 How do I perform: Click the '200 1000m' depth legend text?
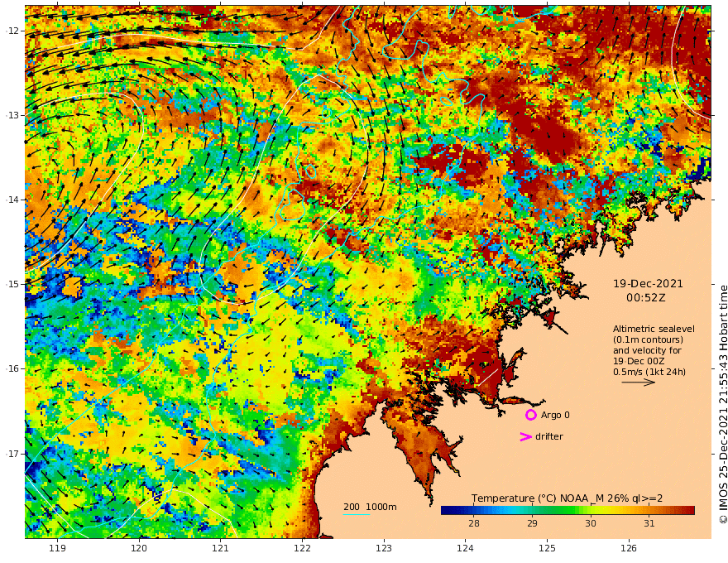tap(370, 507)
